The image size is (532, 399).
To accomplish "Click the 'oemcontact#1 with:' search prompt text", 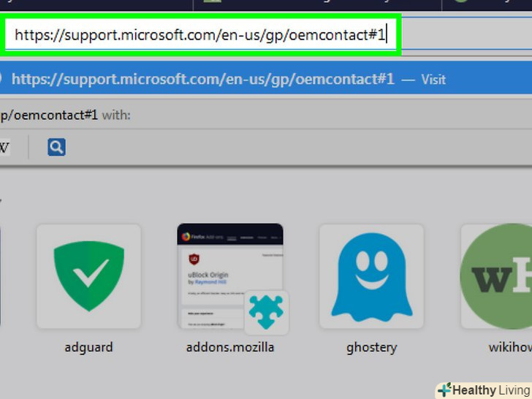I will [x=65, y=115].
